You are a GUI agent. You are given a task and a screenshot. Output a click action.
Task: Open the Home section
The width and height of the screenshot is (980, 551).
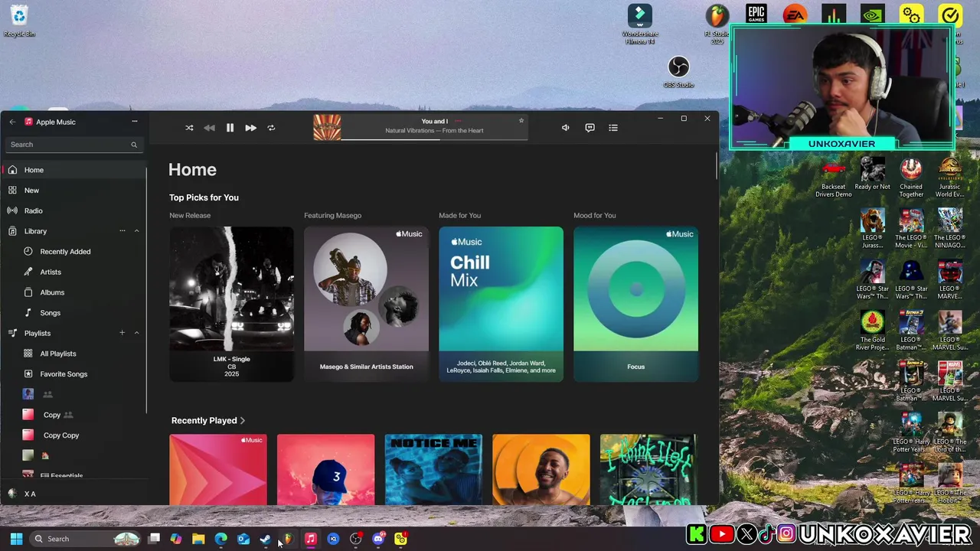tap(73, 170)
